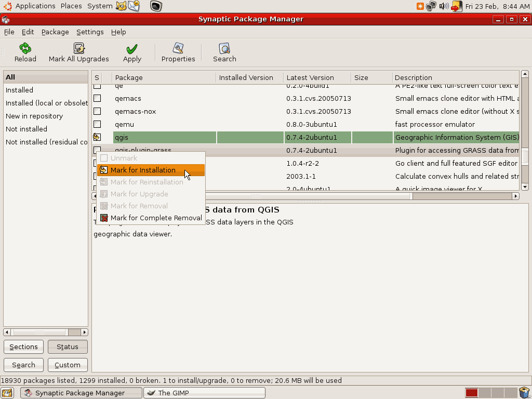Sort by the Installed Version column header

point(250,78)
